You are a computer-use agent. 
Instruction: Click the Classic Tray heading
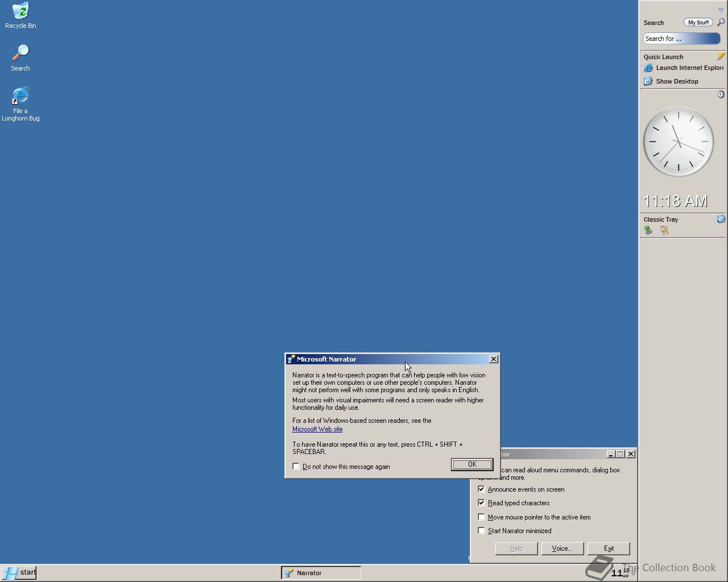pyautogui.click(x=661, y=219)
